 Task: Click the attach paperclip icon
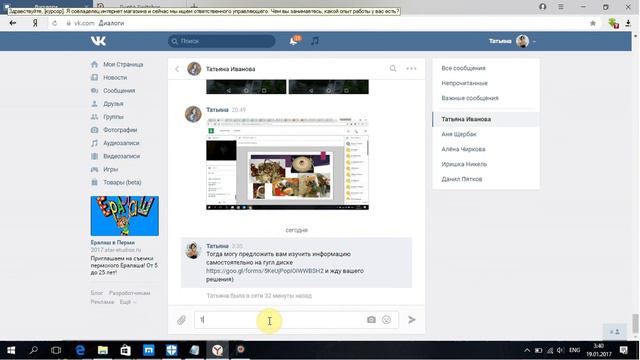[181, 320]
